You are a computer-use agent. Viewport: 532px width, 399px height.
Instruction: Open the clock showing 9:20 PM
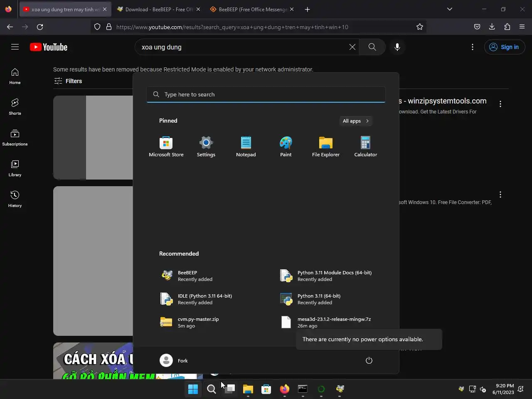click(503, 389)
